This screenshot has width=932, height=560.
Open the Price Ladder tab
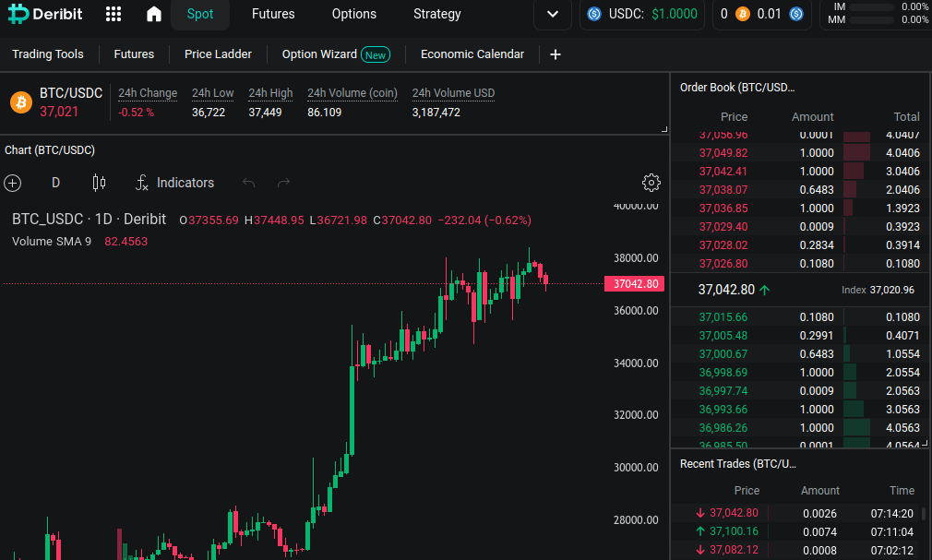tap(218, 54)
